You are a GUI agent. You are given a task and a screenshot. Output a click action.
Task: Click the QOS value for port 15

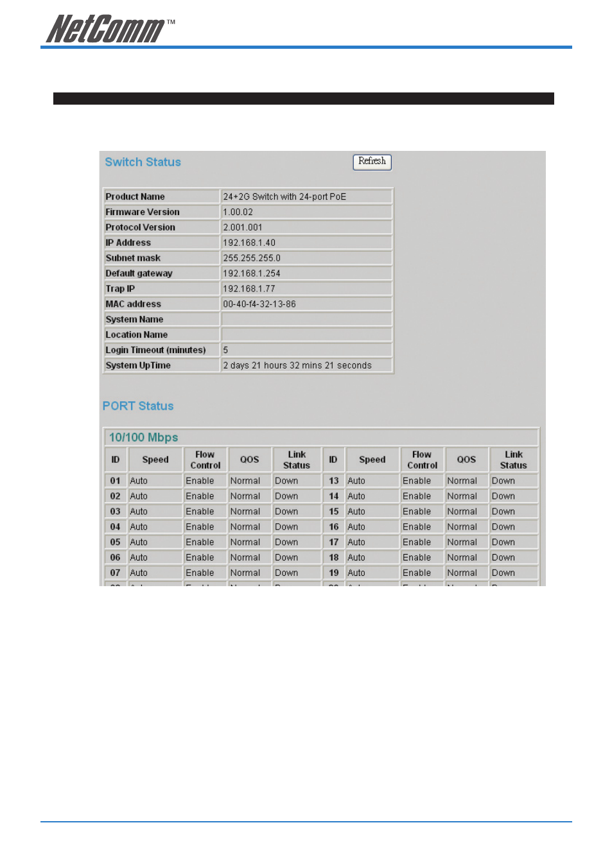pos(466,512)
